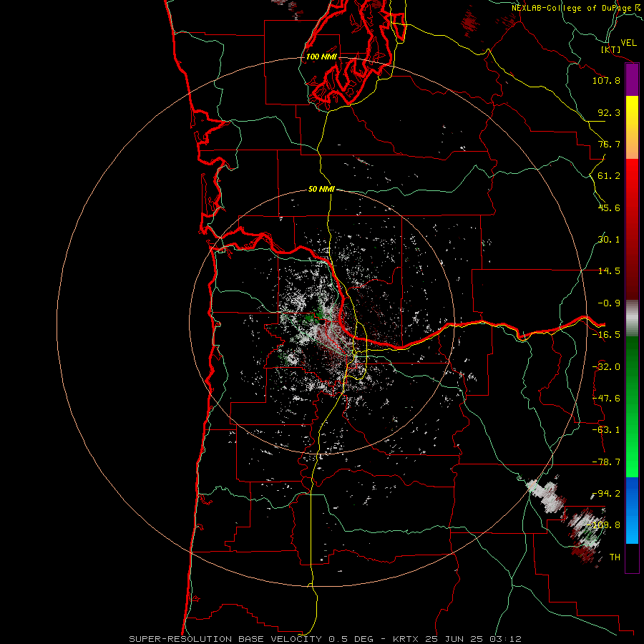
Task: Click the 61.2 velocity scale value
Action: click(609, 176)
